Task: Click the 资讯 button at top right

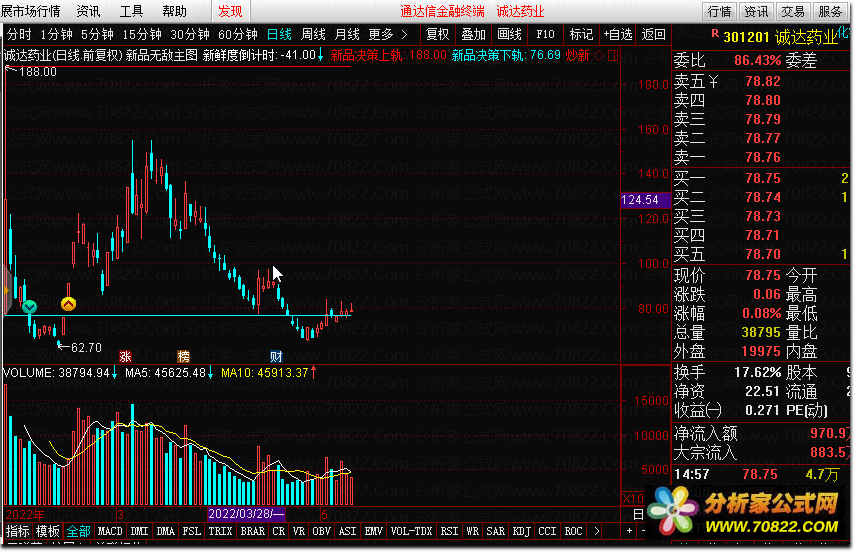Action: coord(756,11)
